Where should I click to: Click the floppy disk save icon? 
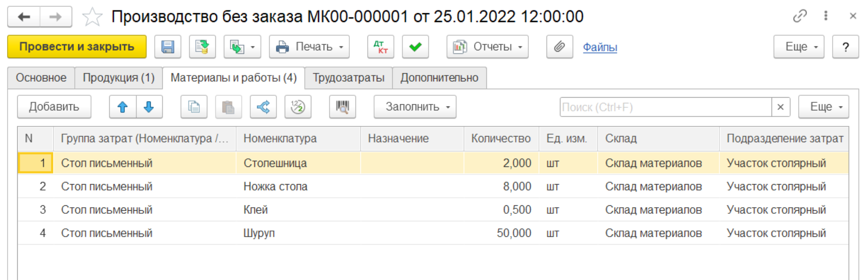click(x=168, y=47)
